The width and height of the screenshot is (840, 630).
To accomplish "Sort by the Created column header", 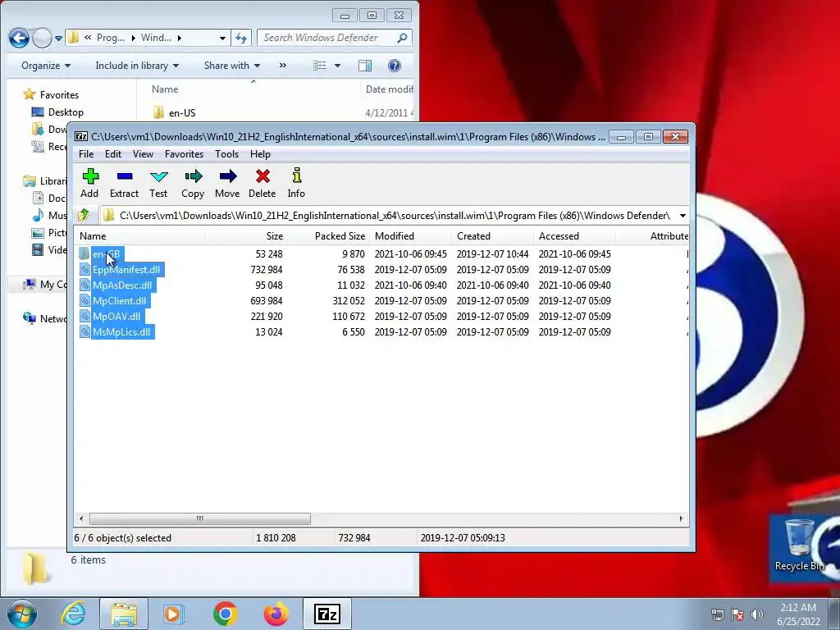I will coord(492,236).
